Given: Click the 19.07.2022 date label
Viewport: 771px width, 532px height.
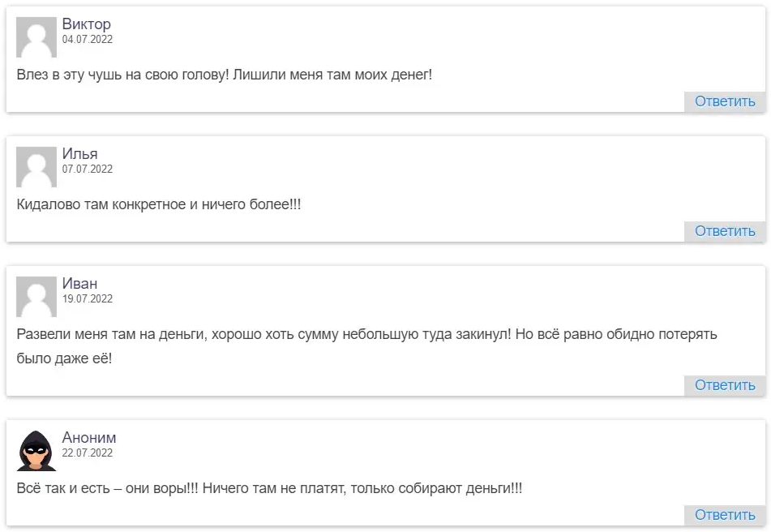Looking at the screenshot, I should click(x=88, y=298).
